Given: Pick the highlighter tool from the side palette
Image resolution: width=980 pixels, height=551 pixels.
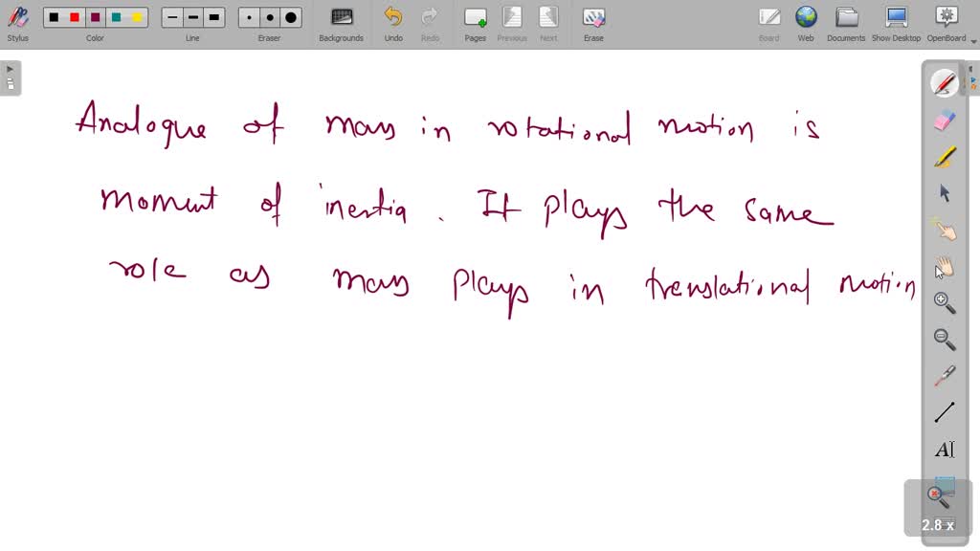Looking at the screenshot, I should pyautogui.click(x=944, y=156).
